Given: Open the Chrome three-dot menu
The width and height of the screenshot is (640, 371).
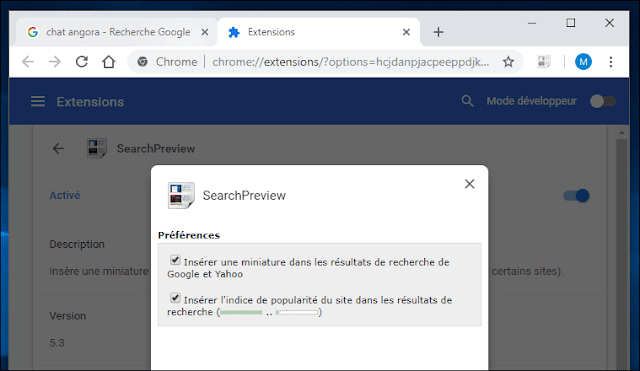Looking at the screenshot, I should coord(611,62).
